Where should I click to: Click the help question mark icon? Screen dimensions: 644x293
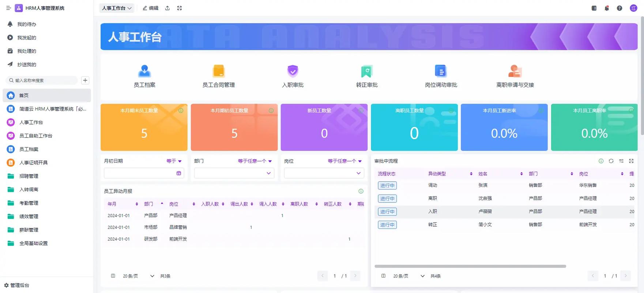(x=619, y=8)
